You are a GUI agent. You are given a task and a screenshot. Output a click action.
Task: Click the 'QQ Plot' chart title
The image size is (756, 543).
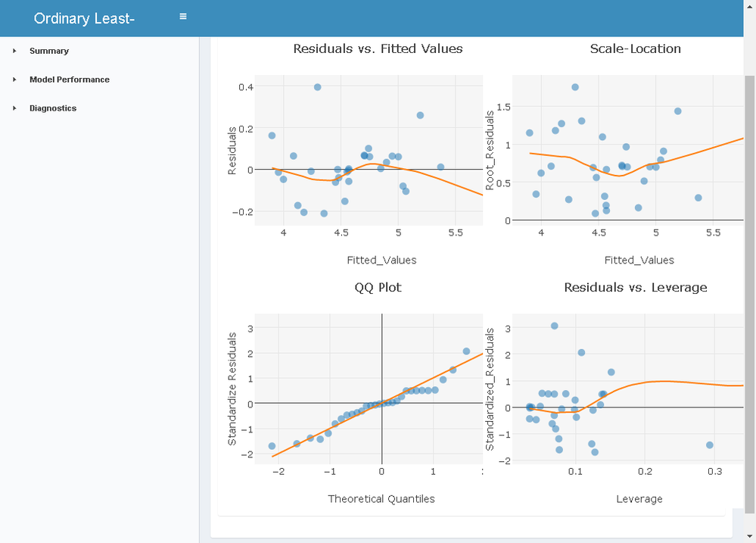378,287
